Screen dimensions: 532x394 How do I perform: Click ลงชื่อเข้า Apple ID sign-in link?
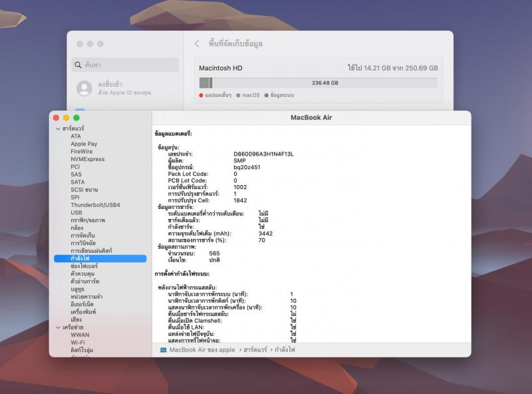(110, 85)
